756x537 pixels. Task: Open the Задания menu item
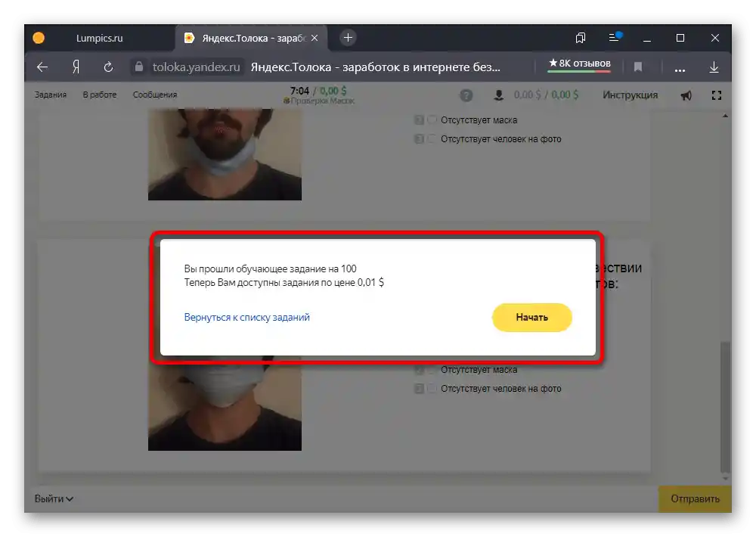(51, 95)
